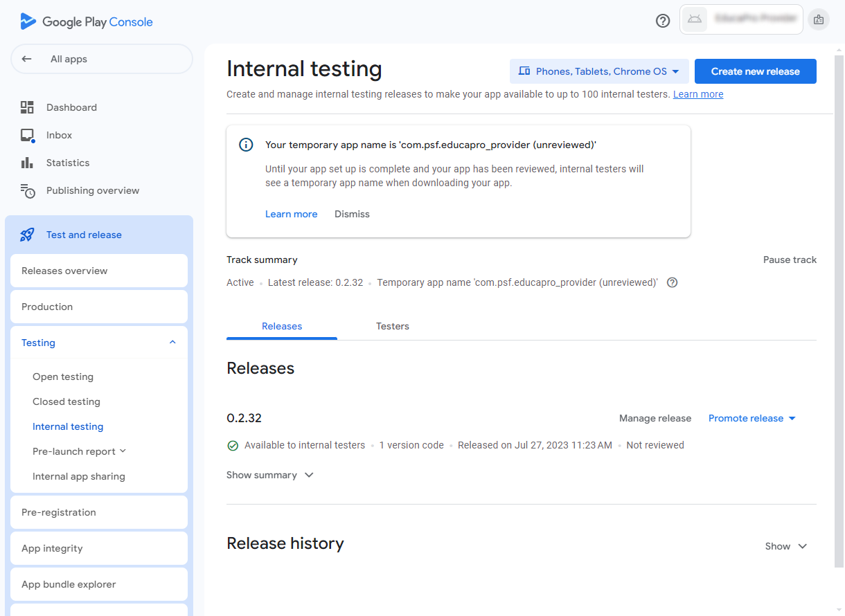
Task: Click the Inbox icon with notification dot
Action: [27, 135]
